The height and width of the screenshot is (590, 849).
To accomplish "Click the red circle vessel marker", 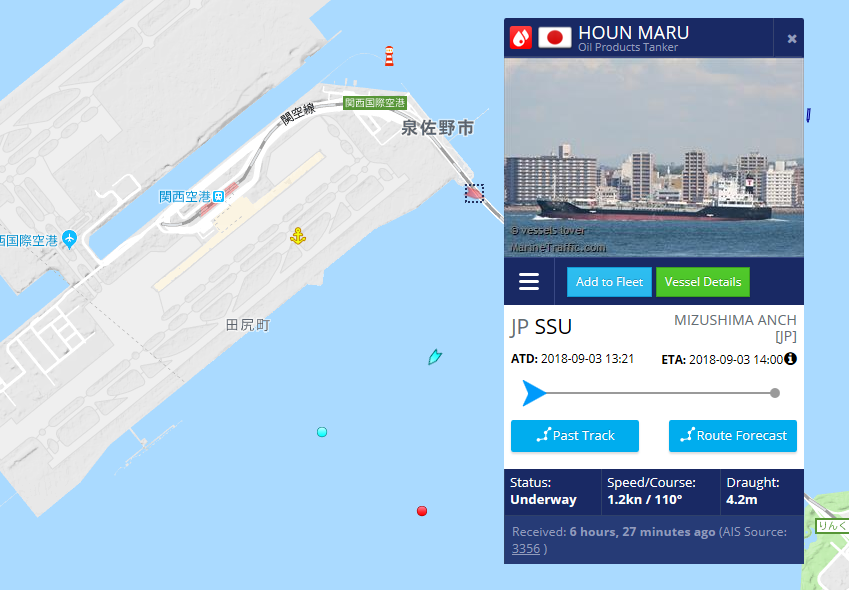I will click(x=422, y=511).
